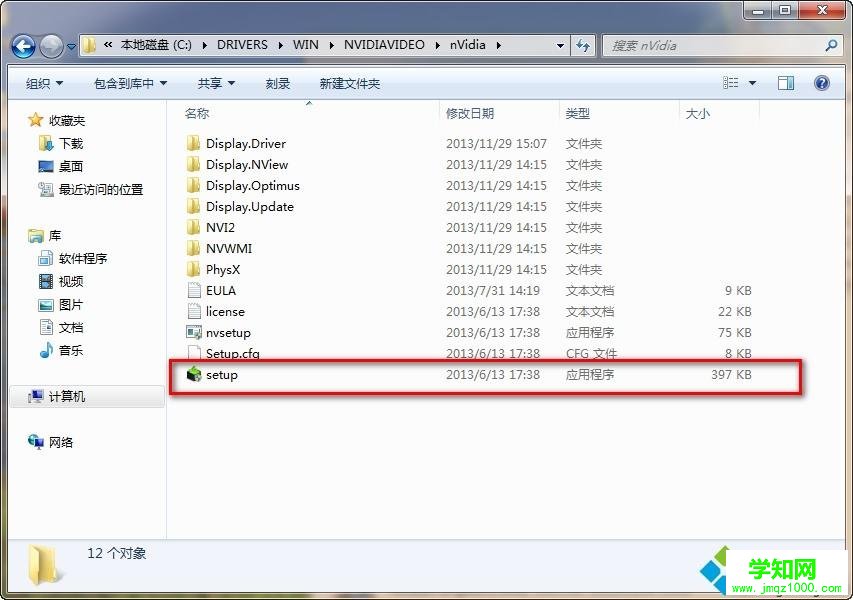Viewport: 853px width, 600px height.
Task: Open the PhysX folder icon
Action: point(195,269)
